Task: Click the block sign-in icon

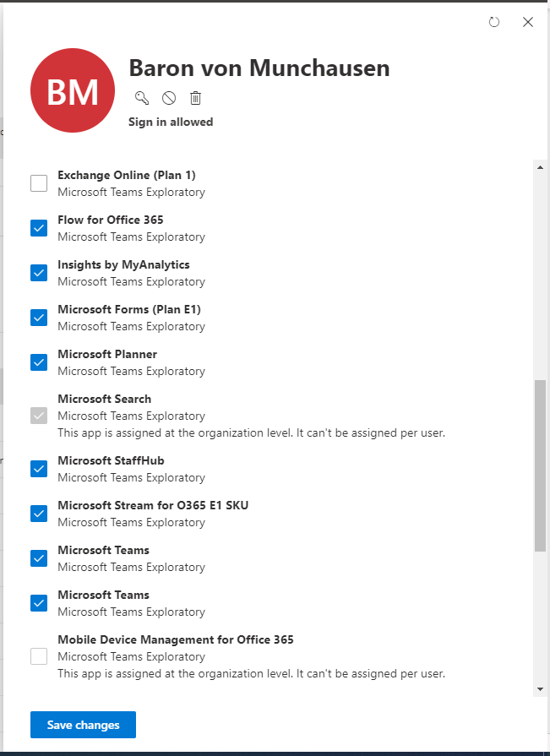Action: 169,98
